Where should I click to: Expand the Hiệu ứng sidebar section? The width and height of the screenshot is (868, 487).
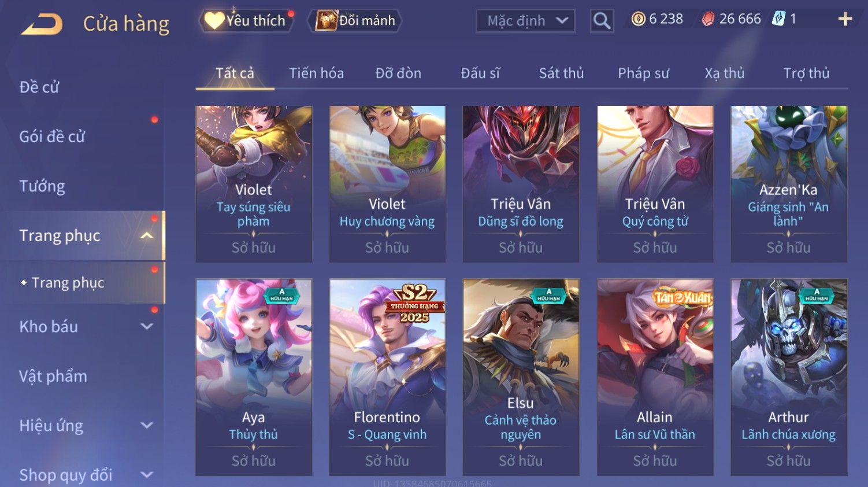(147, 425)
